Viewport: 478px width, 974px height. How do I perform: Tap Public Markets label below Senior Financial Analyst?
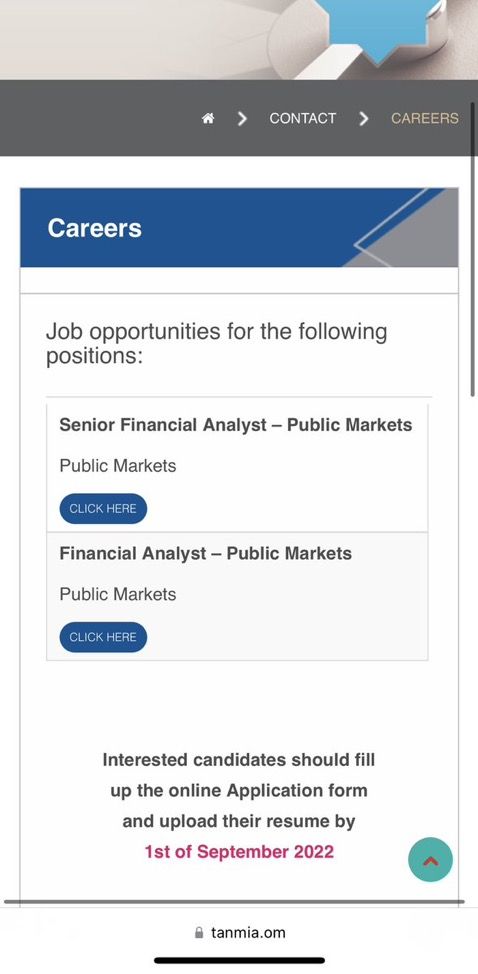point(118,466)
